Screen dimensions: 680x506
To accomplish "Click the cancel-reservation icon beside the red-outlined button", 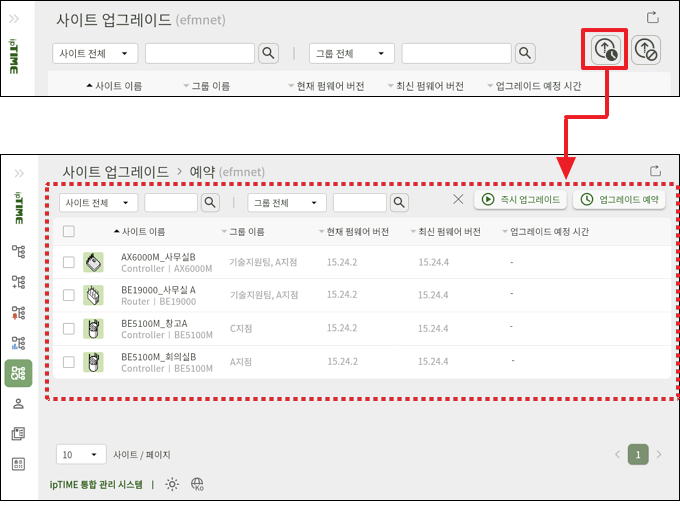I will (647, 50).
